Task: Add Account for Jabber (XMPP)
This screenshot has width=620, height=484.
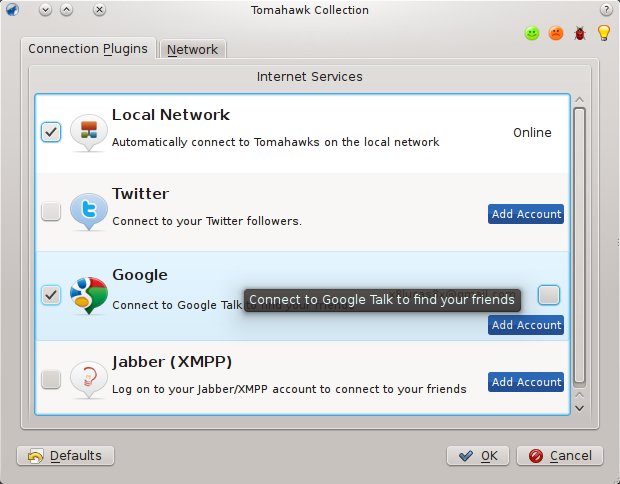Action: point(526,382)
